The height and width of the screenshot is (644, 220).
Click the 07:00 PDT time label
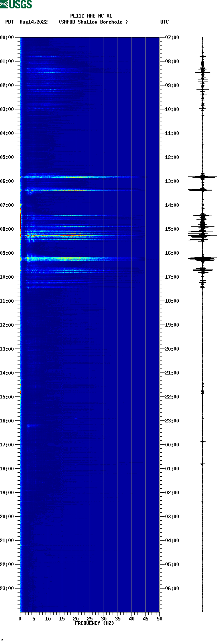7,205
